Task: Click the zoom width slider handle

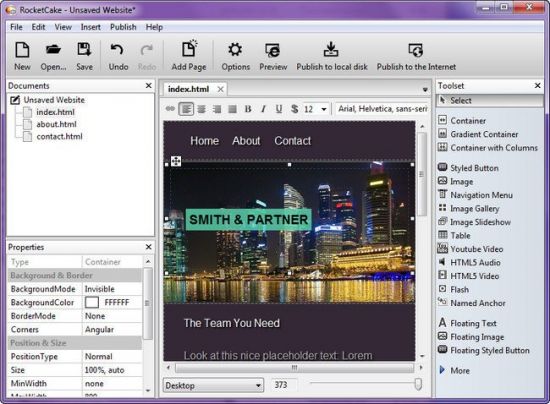Action: click(418, 384)
